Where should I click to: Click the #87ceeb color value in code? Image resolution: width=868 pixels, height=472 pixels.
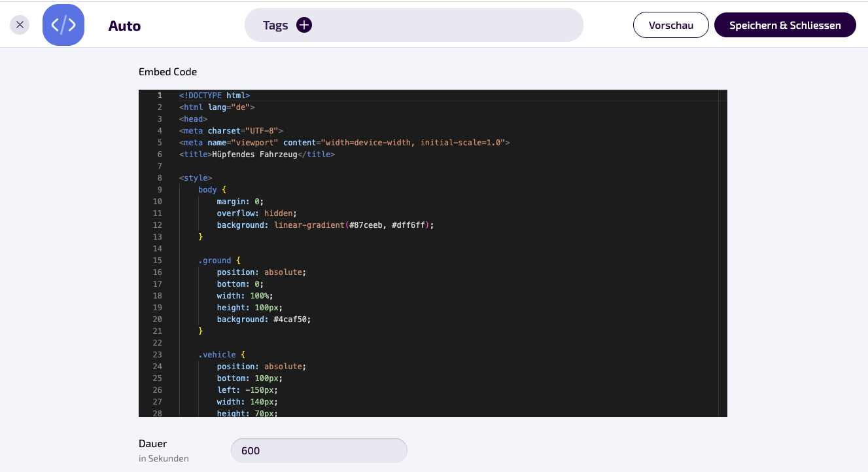pyautogui.click(x=368, y=225)
